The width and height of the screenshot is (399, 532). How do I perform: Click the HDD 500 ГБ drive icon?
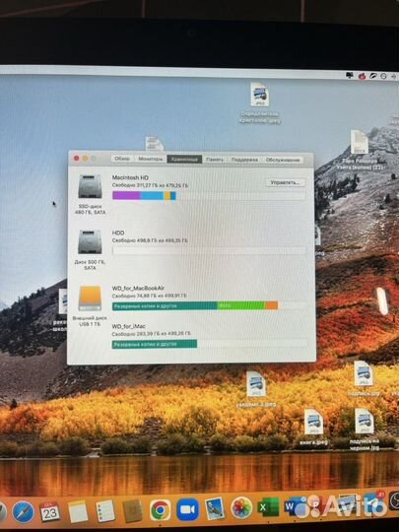(90, 242)
